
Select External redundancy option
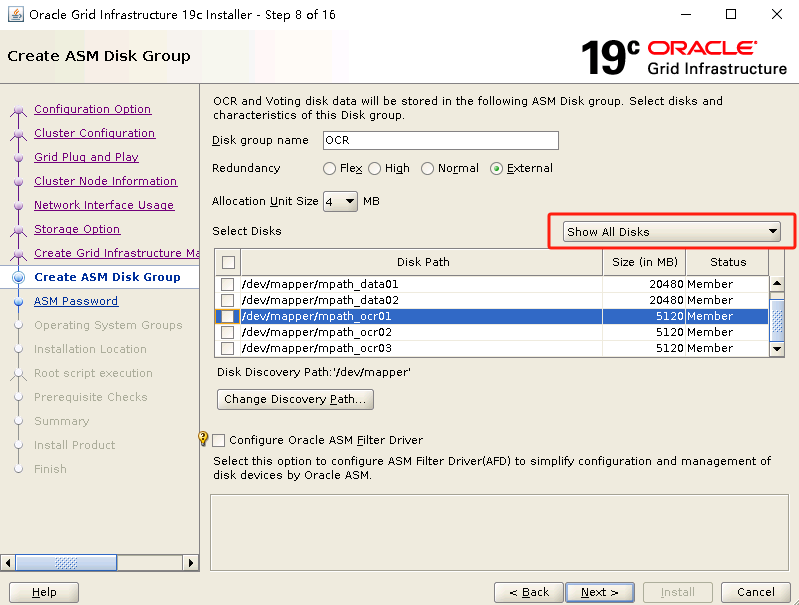coord(496,169)
